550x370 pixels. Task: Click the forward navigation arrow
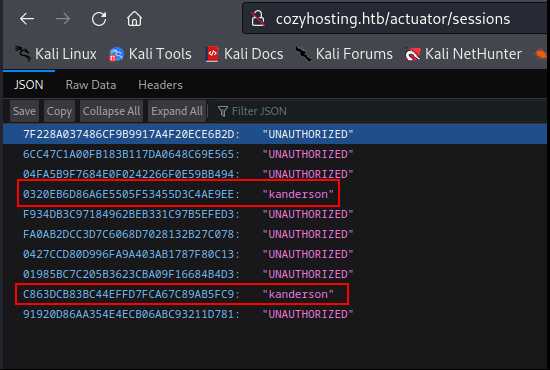coord(63,19)
